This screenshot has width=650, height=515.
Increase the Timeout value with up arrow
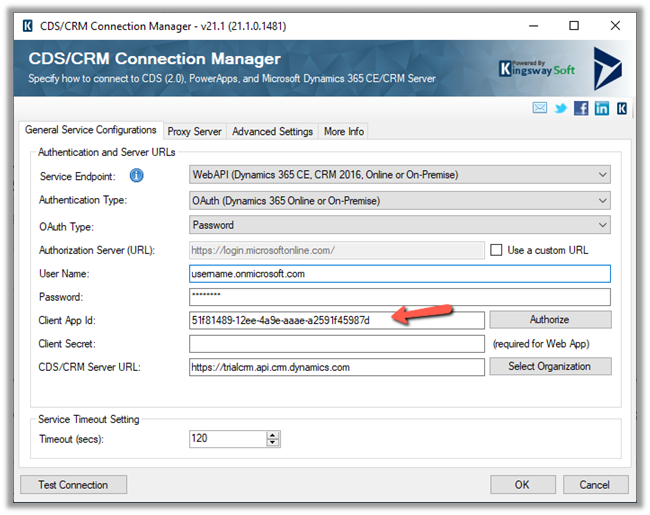point(273,435)
